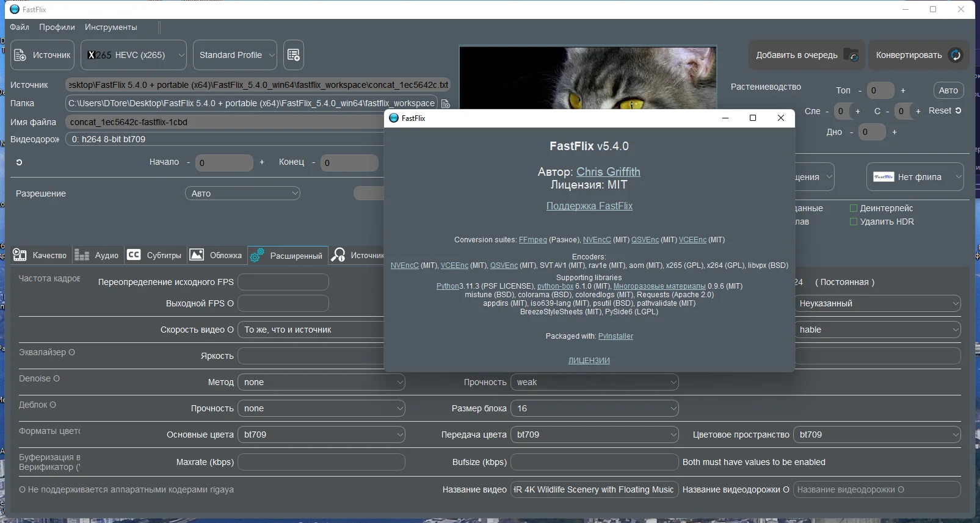Enable the Деинтерлейс checkbox
980x523 pixels.
coord(854,208)
